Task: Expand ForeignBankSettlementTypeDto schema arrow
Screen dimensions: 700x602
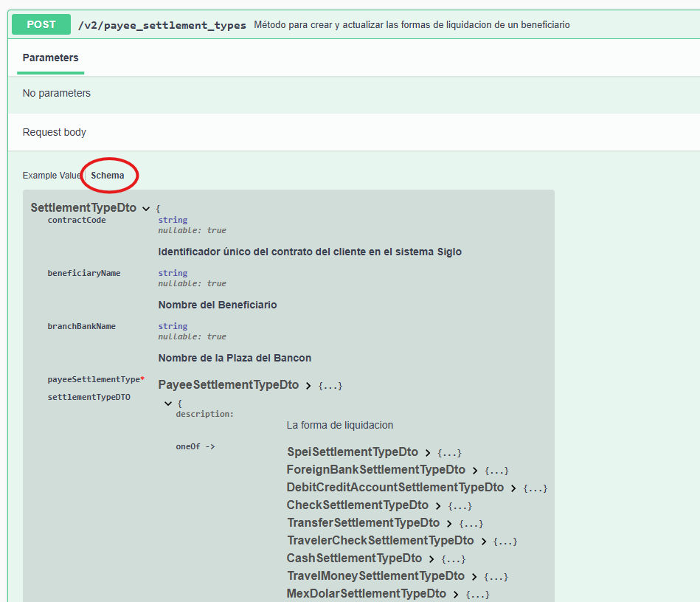Action: pyautogui.click(x=475, y=471)
